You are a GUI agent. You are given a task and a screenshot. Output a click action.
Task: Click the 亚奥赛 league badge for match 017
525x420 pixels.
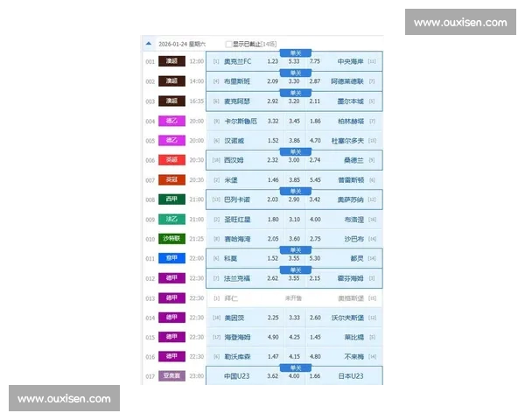click(x=171, y=376)
